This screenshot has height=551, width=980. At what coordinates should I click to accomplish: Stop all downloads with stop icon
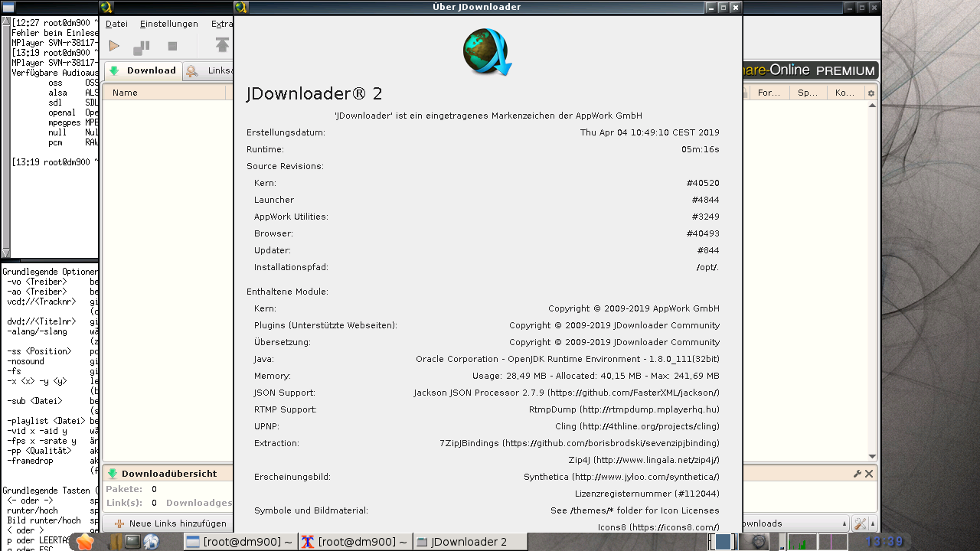[x=172, y=47]
